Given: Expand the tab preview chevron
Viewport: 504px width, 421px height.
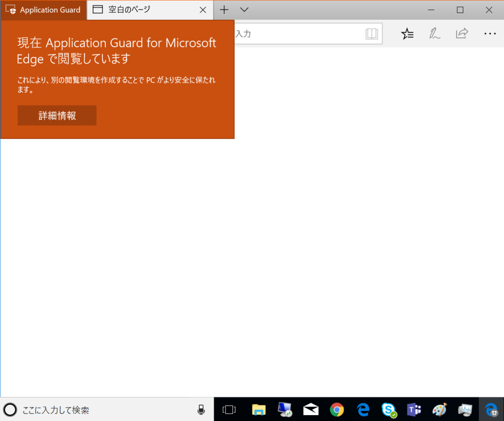Looking at the screenshot, I should [244, 10].
